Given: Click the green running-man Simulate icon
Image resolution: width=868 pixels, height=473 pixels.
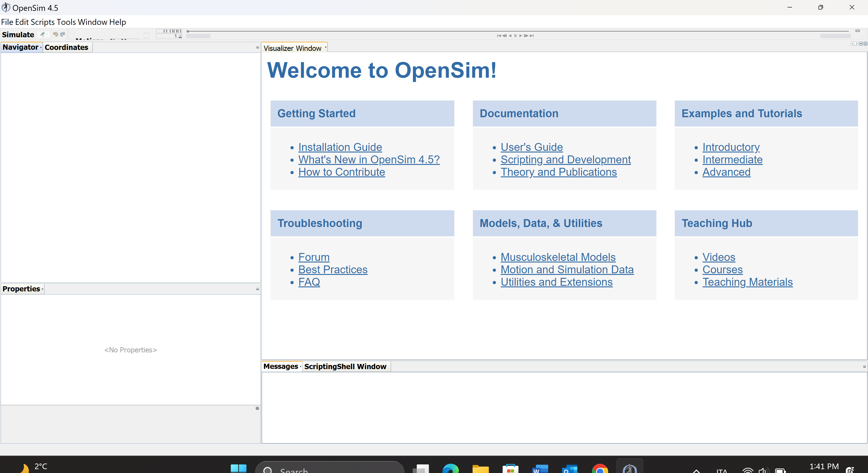Looking at the screenshot, I should tap(42, 34).
